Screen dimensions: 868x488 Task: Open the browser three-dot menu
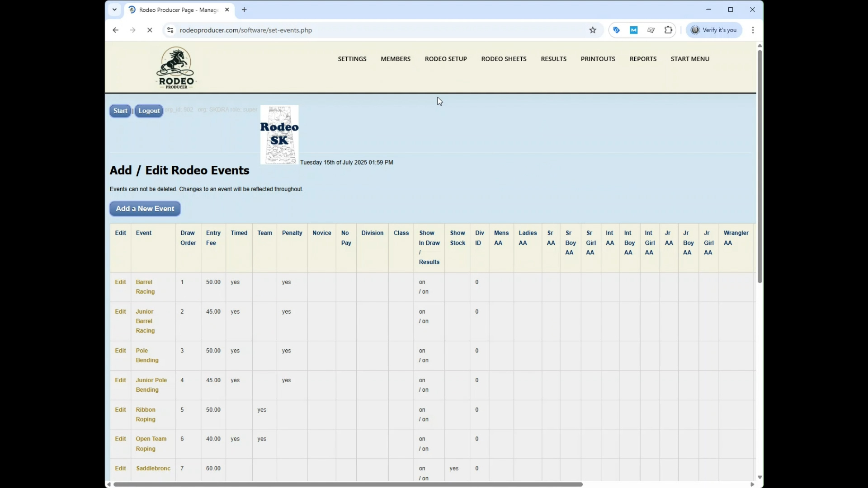753,30
